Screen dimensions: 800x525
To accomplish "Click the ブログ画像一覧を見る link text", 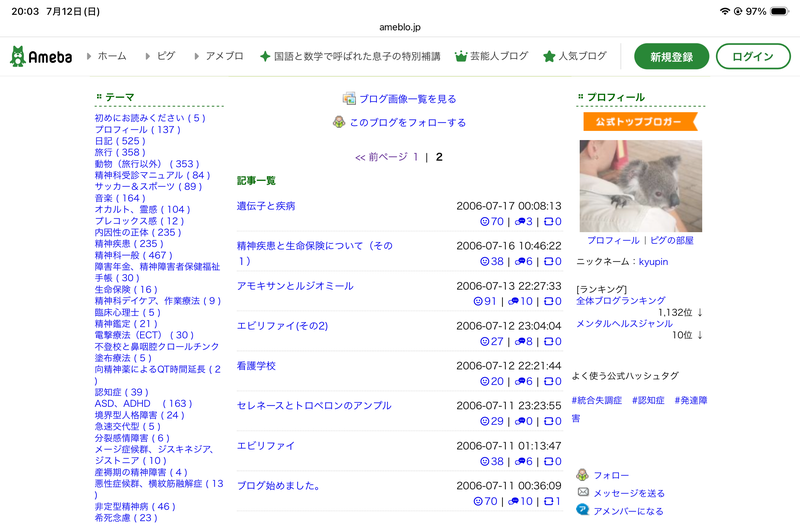I will pos(408,99).
